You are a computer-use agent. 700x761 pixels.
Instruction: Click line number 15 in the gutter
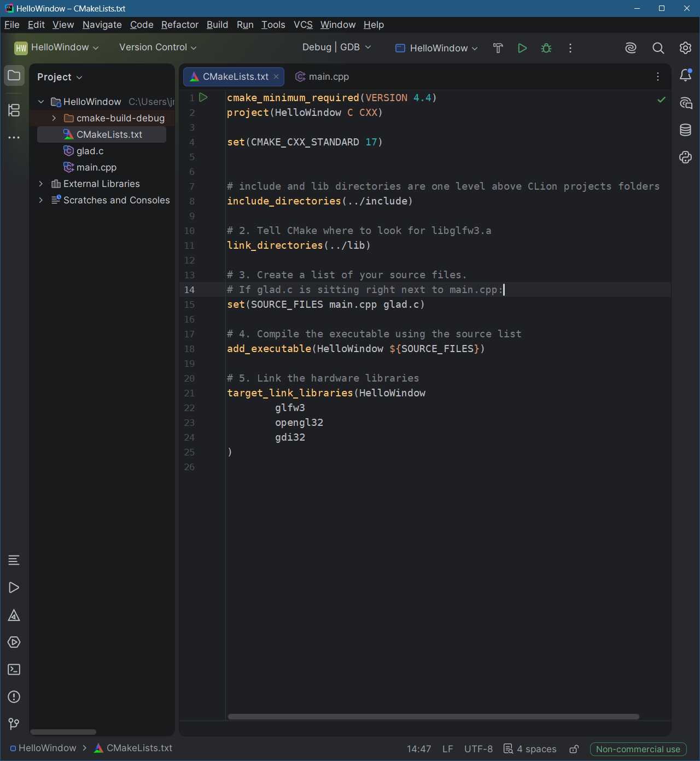pos(189,305)
